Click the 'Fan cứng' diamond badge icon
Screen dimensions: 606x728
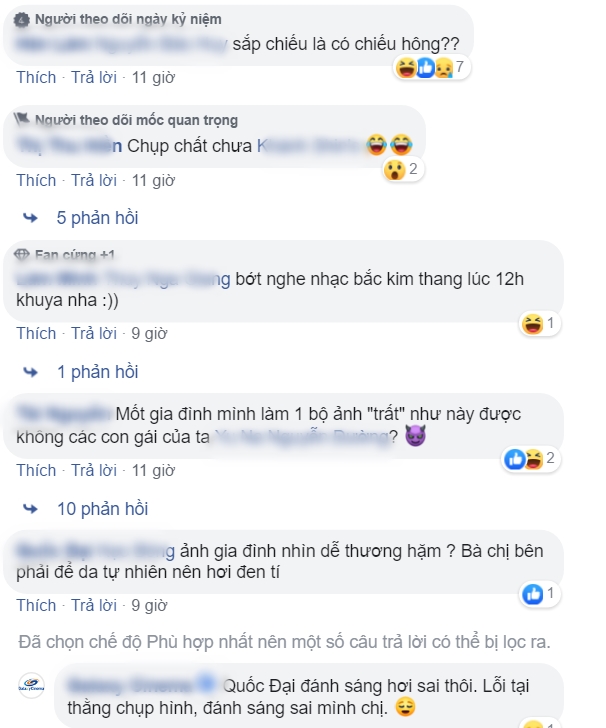pyautogui.click(x=21, y=254)
